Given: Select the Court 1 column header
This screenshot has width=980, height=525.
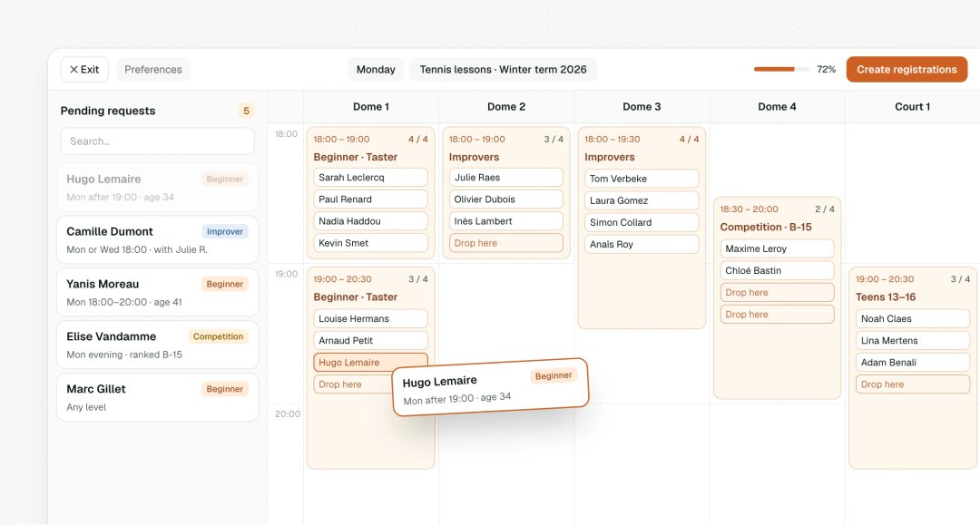Looking at the screenshot, I should 913,107.
